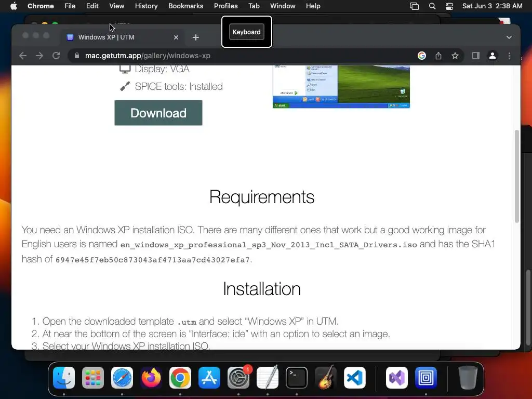Open App Store from the Dock
This screenshot has width=532, height=399.
click(209, 378)
